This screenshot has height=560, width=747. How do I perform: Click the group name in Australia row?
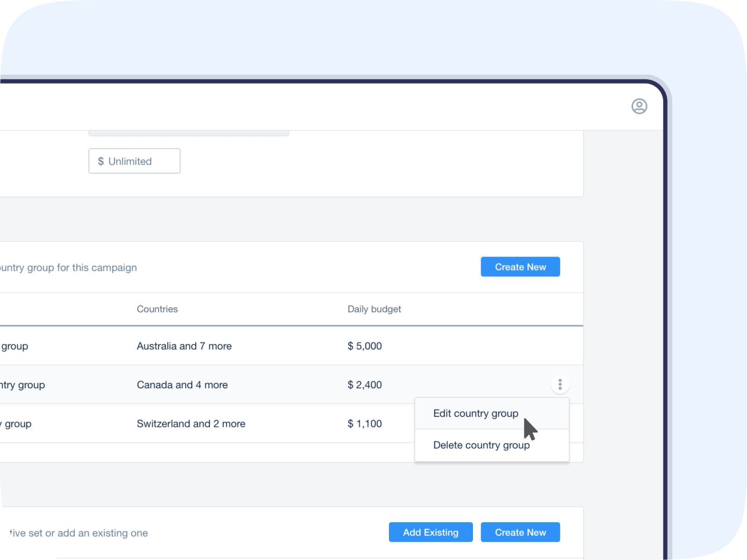click(x=14, y=346)
